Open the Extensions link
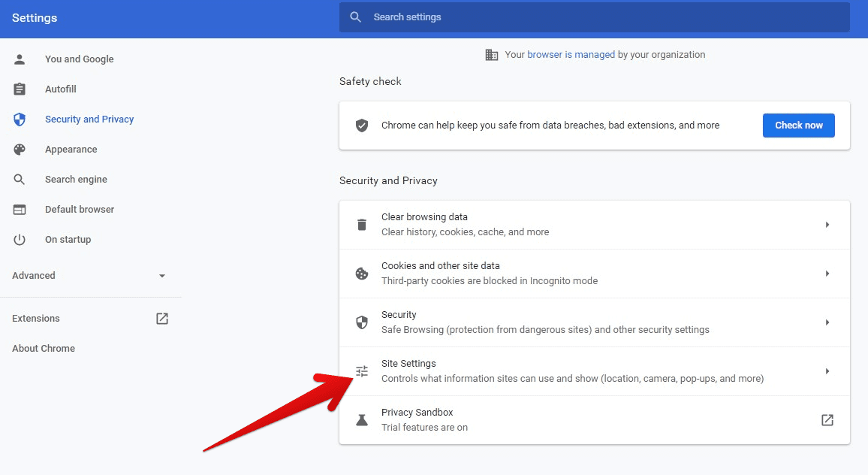Image resolution: width=868 pixels, height=475 pixels. point(35,318)
